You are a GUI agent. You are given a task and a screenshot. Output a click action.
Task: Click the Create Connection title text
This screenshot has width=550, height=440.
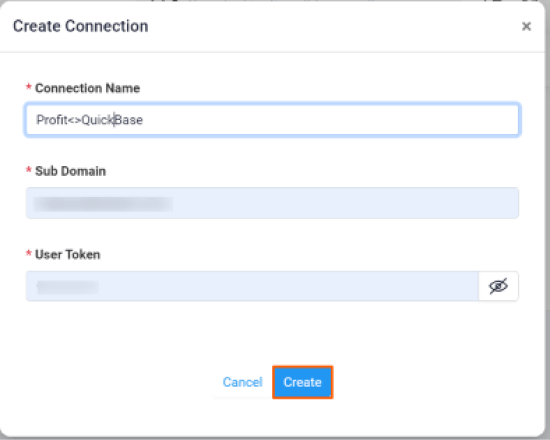[x=81, y=26]
